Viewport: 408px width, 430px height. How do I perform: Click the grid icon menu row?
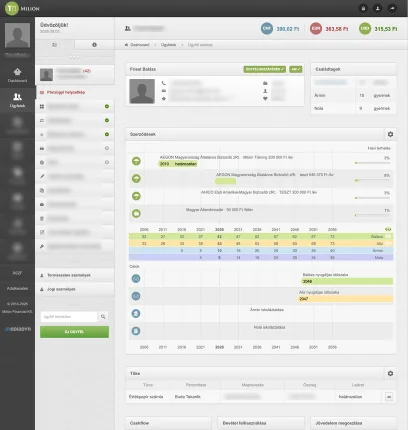point(75,106)
